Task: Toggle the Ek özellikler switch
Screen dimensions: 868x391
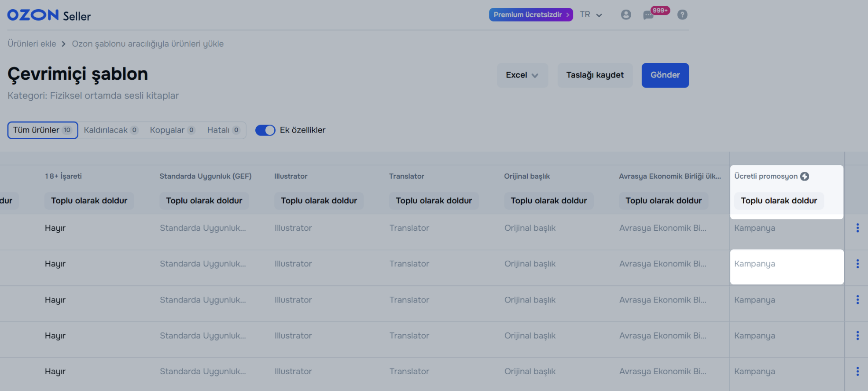Action: [265, 130]
